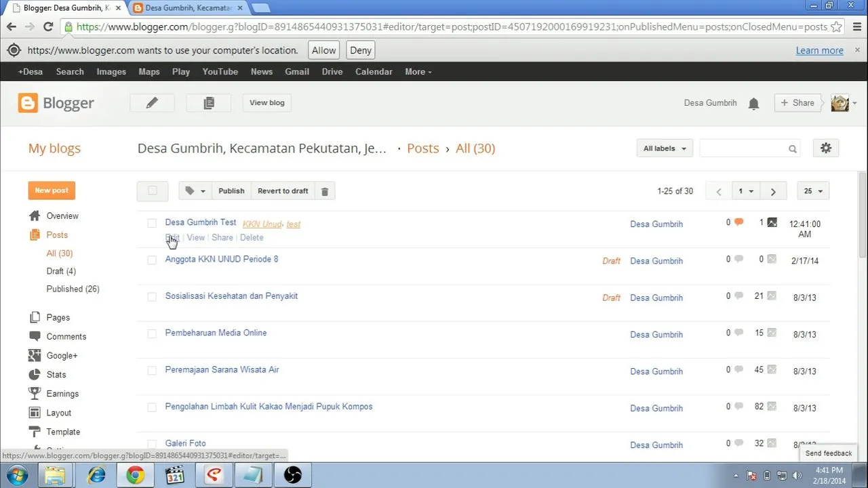Switch to the second Desa Gumbrih tab
This screenshot has height=488, width=868.
click(x=187, y=8)
